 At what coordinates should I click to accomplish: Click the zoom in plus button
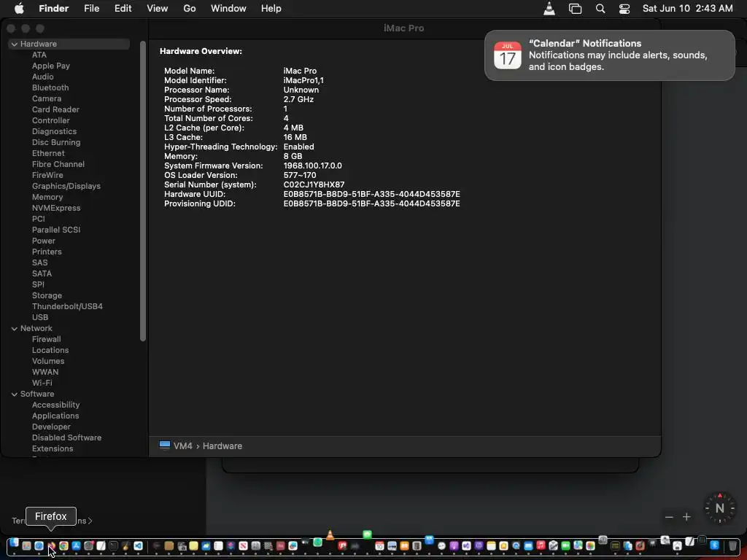[686, 517]
